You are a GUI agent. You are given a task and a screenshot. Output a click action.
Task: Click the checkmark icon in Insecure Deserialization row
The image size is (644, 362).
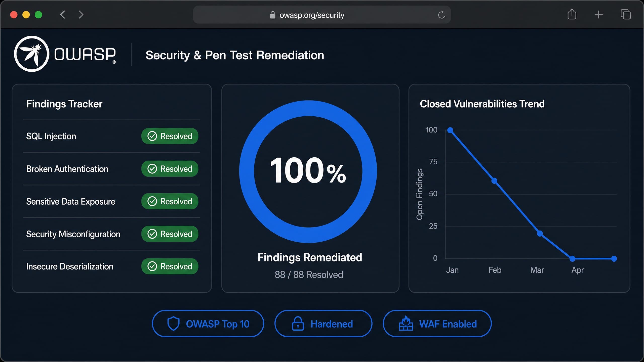point(152,266)
